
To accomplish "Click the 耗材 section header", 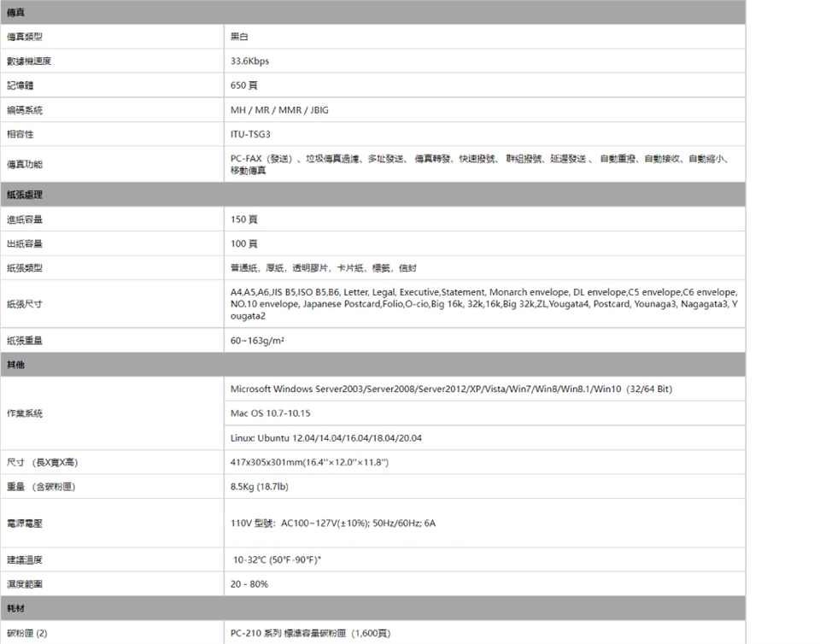I will [x=16, y=608].
